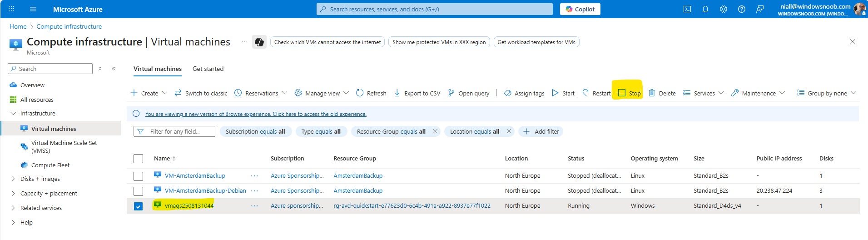Screen dimensions: 868x240
Task: Open the notifications bell
Action: point(705,9)
